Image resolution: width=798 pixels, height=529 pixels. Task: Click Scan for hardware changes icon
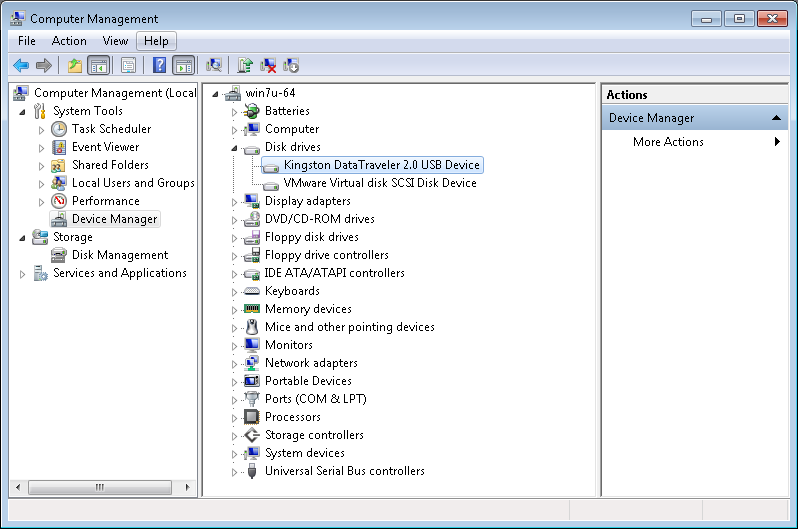[213, 65]
